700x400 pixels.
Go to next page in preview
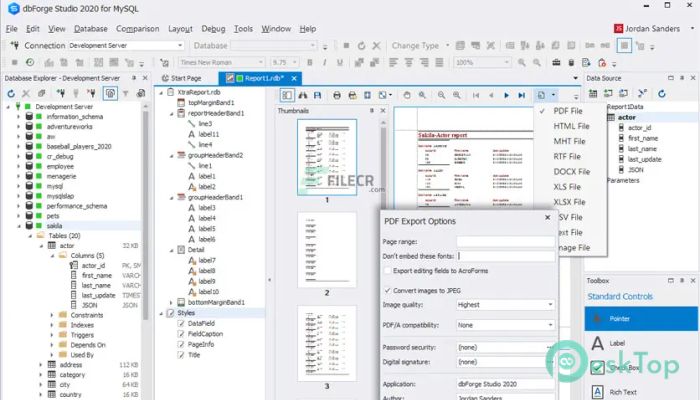click(x=506, y=95)
